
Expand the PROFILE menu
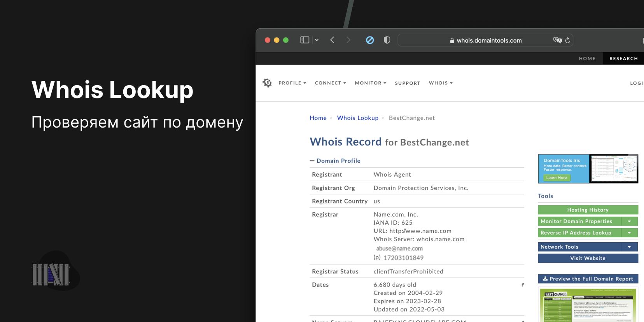pyautogui.click(x=292, y=83)
